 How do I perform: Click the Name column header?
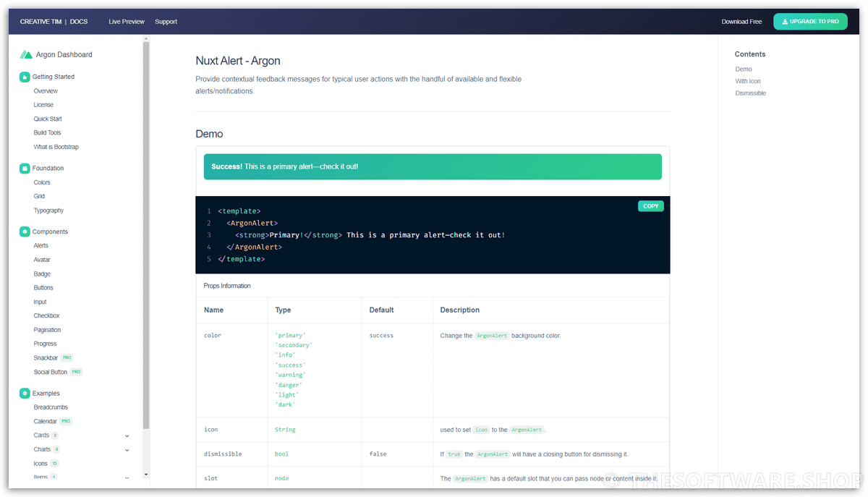point(213,310)
